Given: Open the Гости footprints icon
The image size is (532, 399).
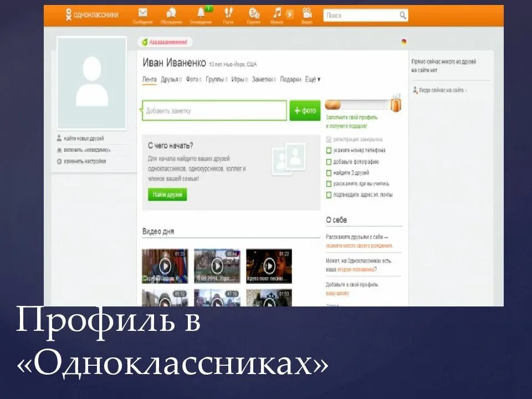Looking at the screenshot, I should click(229, 13).
